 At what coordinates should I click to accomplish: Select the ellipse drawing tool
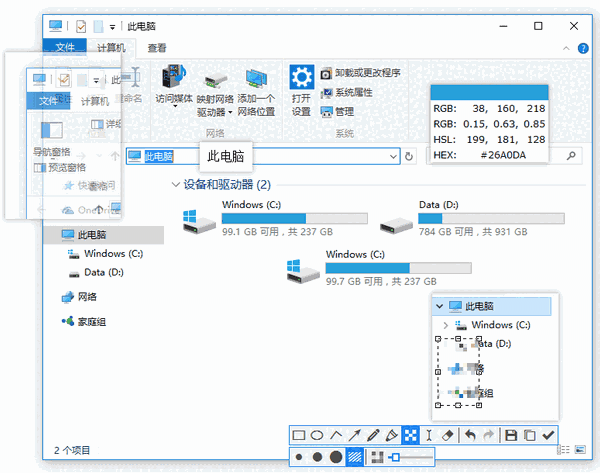click(317, 435)
